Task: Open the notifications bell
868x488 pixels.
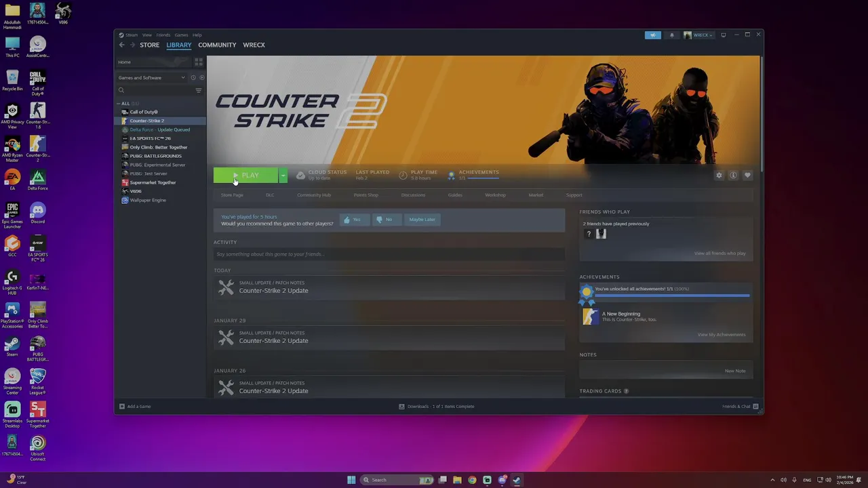Action: [673, 35]
